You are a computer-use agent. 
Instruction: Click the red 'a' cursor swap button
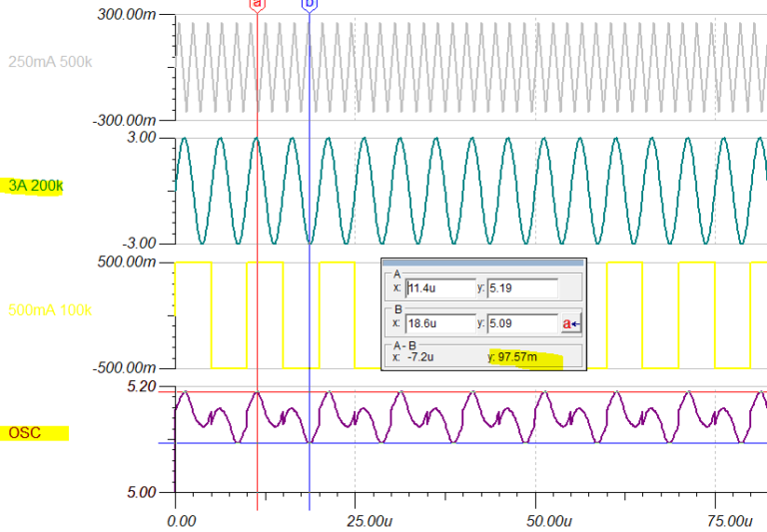tap(571, 323)
